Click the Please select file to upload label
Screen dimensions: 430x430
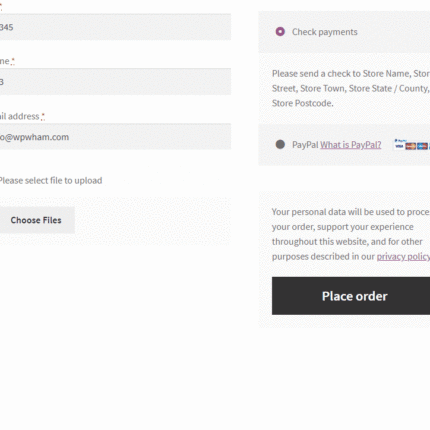click(x=51, y=180)
